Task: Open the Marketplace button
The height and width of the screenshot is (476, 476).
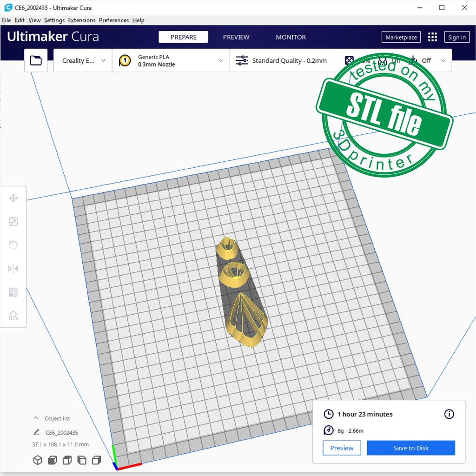Action: tap(401, 37)
